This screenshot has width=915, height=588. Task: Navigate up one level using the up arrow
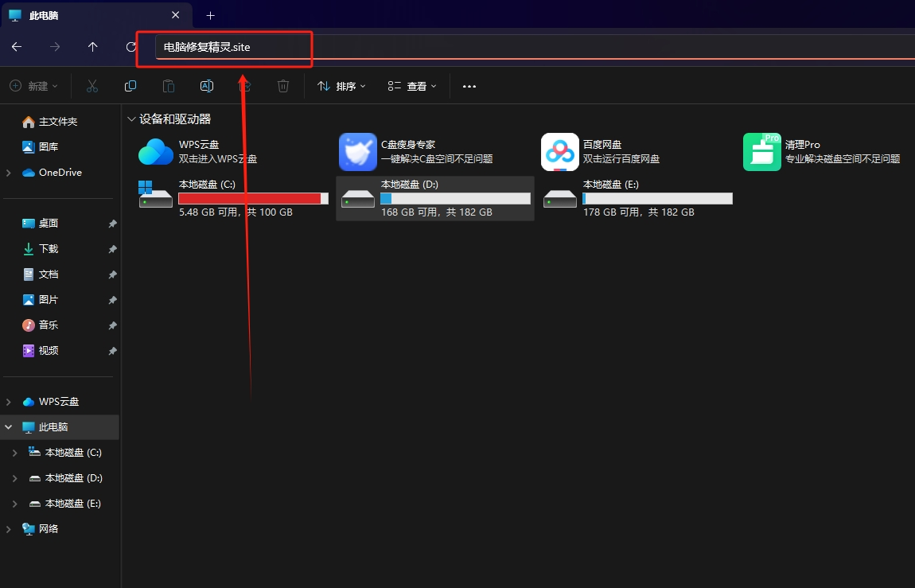tap(92, 47)
